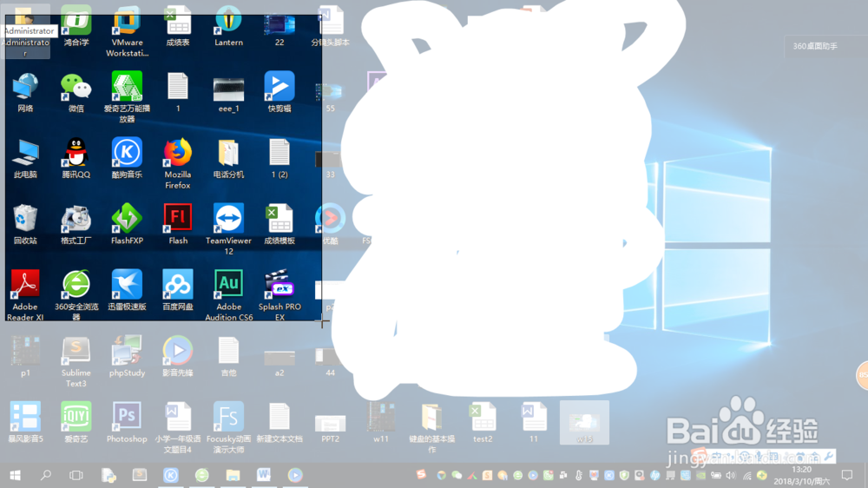Image resolution: width=868 pixels, height=488 pixels.
Task: Launch 百度网盘 from the desktop
Action: 178,290
